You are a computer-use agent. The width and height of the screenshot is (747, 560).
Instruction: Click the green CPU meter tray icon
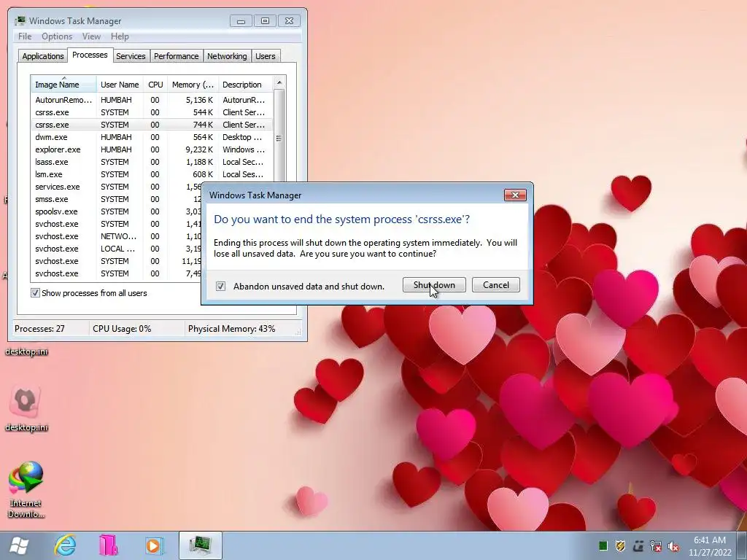point(603,545)
